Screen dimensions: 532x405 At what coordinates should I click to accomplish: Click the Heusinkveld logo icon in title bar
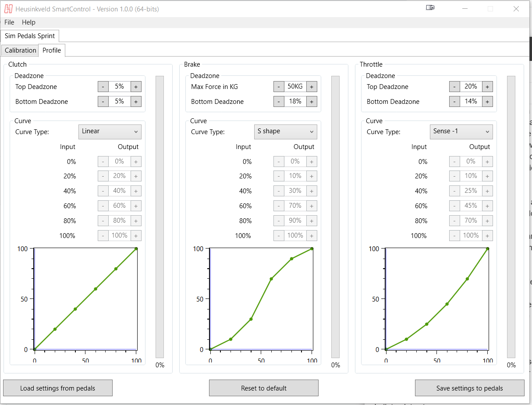pos(8,9)
